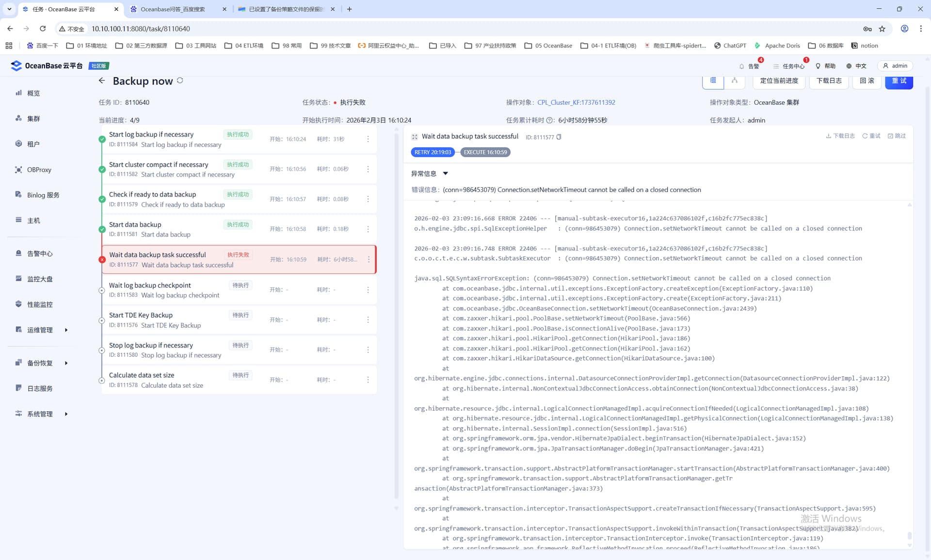Bookmark this page with the star icon
The width and height of the screenshot is (931, 560).
click(x=882, y=29)
